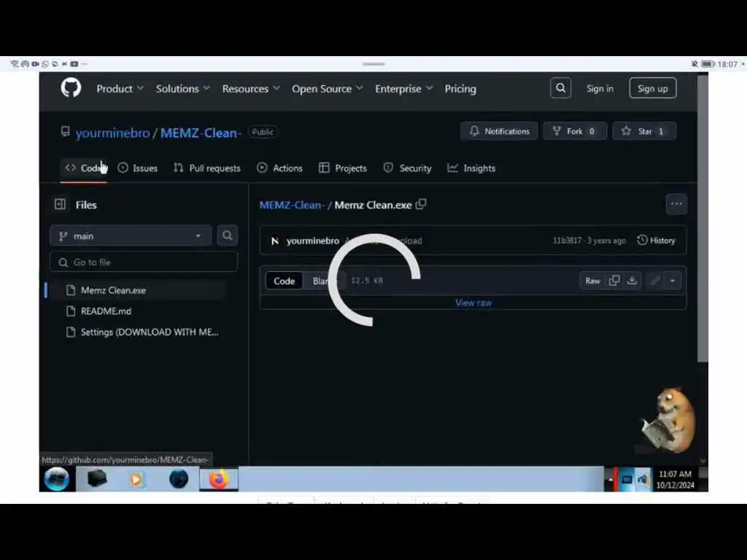Open Firefox from the taskbar

219,479
